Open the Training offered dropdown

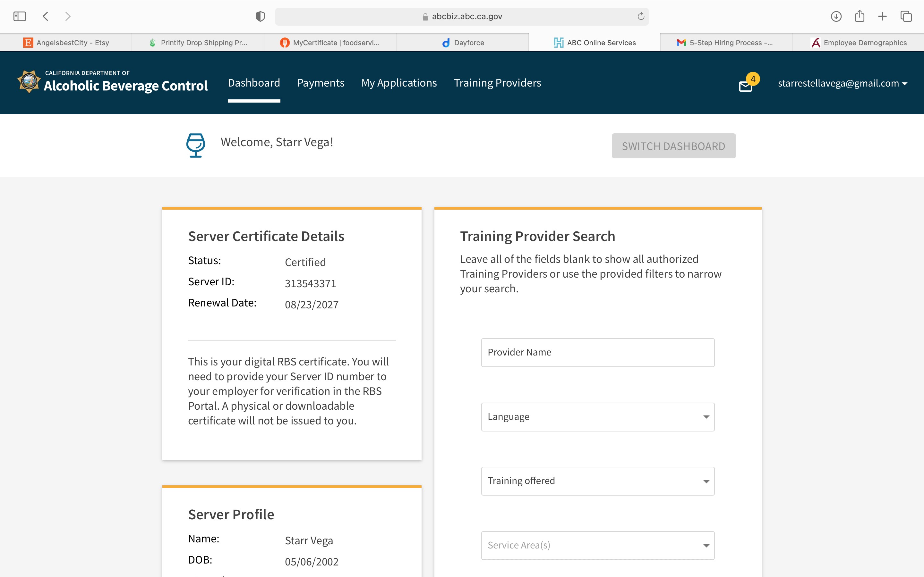tap(597, 481)
